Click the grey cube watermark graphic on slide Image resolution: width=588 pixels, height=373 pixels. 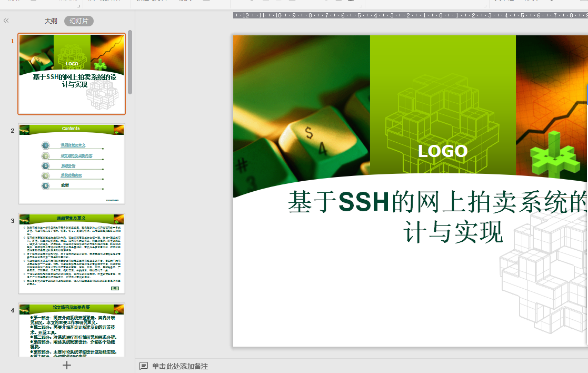click(x=544, y=270)
